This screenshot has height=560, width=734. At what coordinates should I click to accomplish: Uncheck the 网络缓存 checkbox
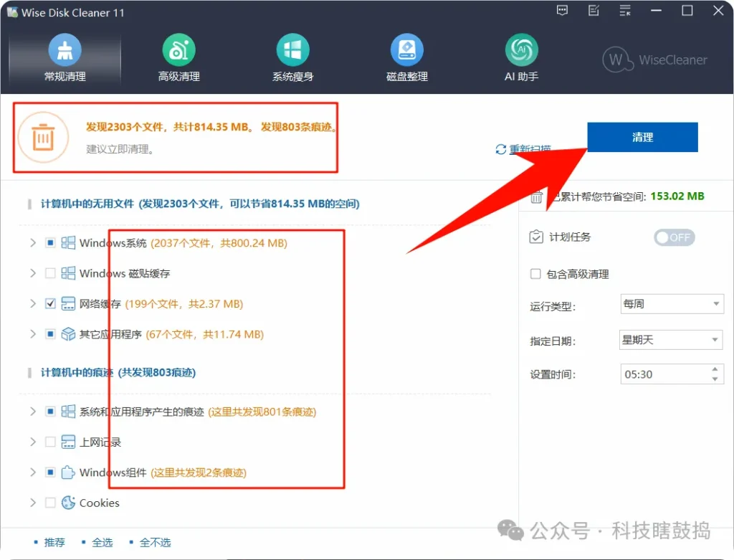click(50, 303)
